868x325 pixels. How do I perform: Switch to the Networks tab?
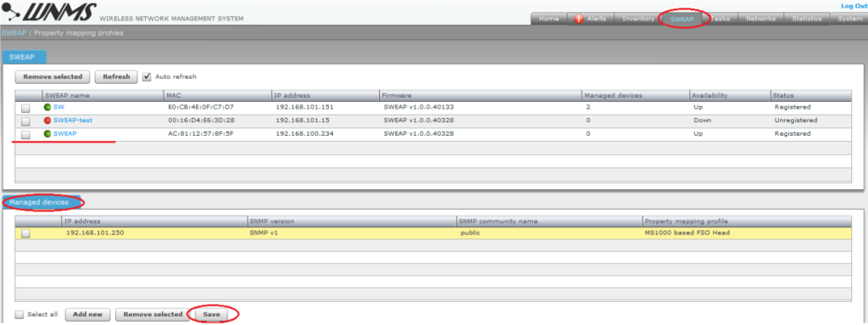pyautogui.click(x=760, y=19)
